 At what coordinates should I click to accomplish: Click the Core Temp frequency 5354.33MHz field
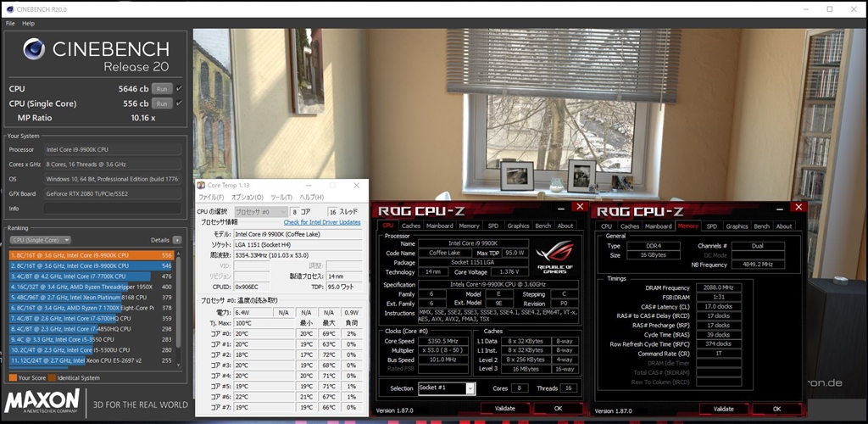point(298,255)
